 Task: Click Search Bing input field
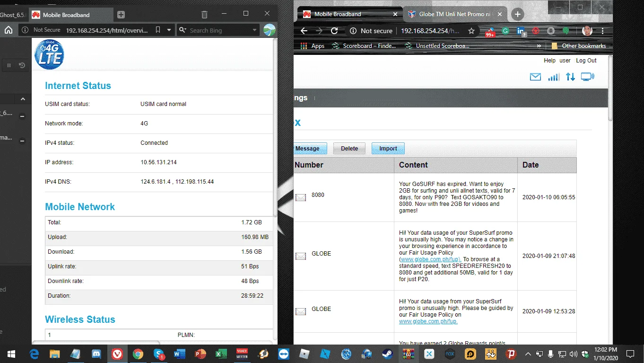coord(219,30)
